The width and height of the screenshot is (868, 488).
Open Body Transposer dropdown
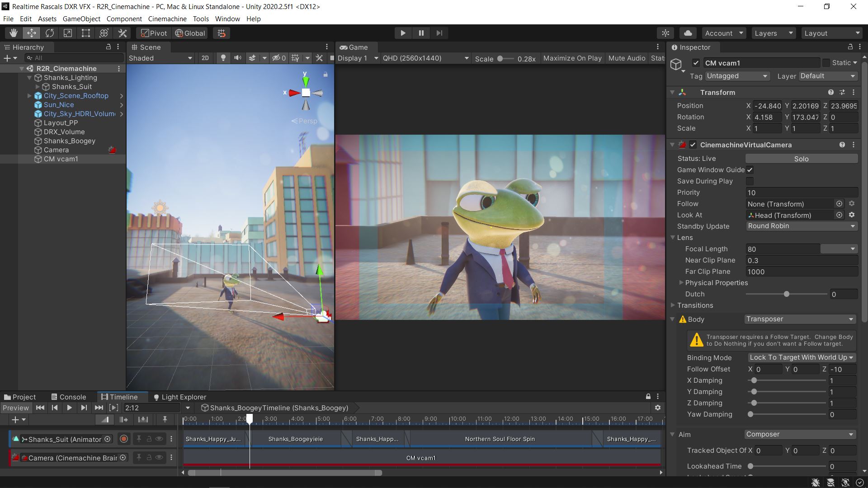pos(800,319)
